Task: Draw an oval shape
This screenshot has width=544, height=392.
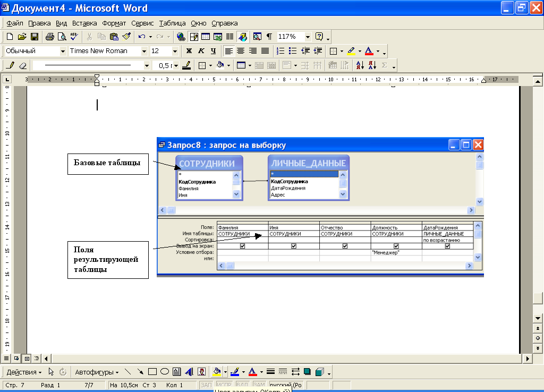Action: (x=165, y=372)
